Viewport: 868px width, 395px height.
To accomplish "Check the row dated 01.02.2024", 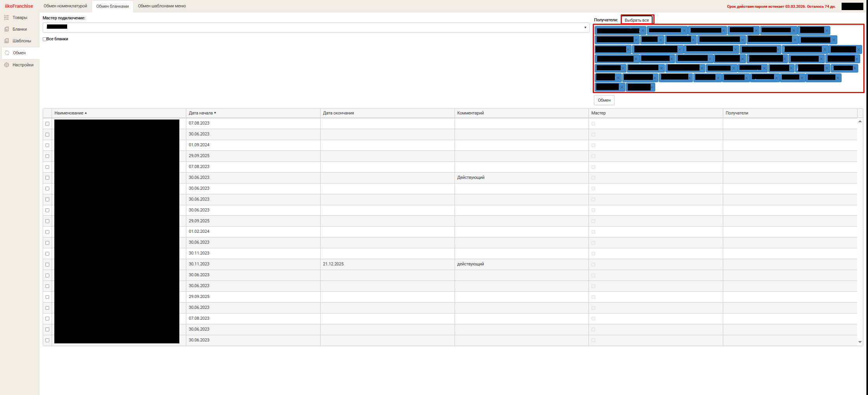I will [x=47, y=232].
